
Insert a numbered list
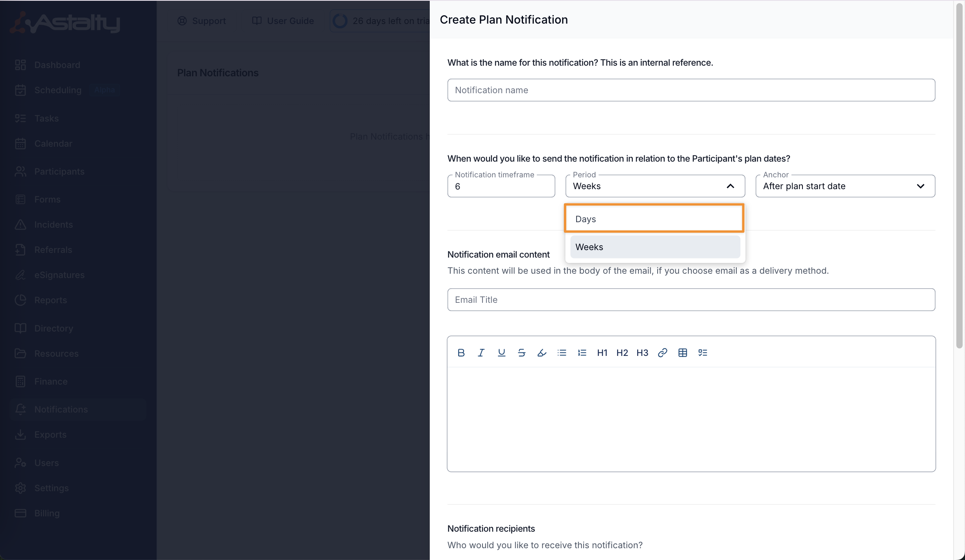tap(582, 352)
